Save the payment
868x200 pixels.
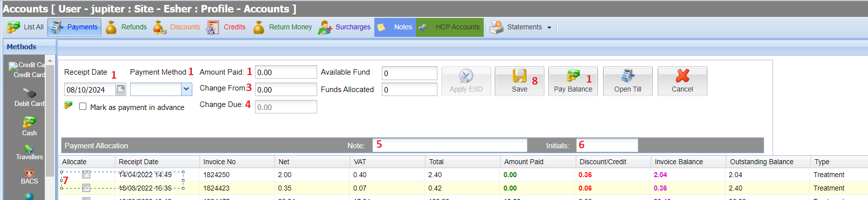(x=520, y=81)
